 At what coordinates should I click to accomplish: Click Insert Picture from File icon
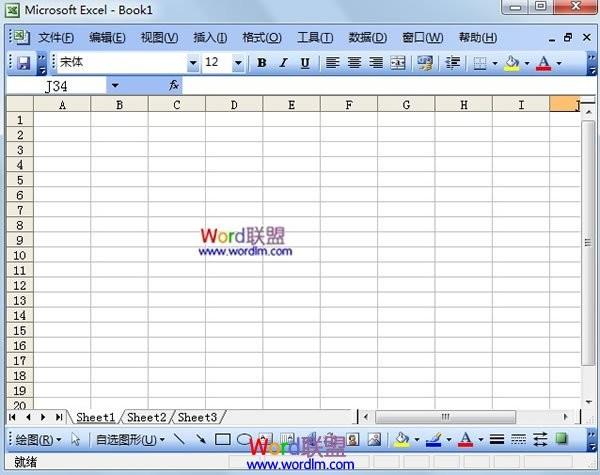tap(374, 439)
